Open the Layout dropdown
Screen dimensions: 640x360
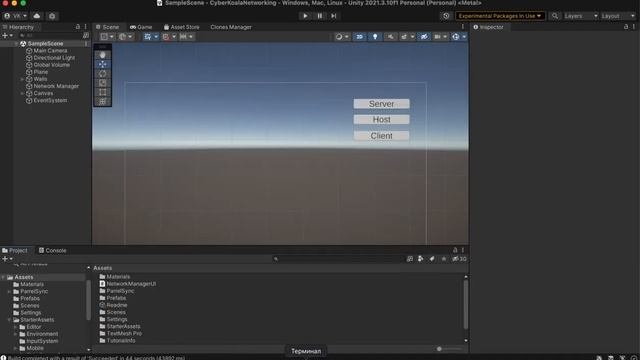[618, 16]
